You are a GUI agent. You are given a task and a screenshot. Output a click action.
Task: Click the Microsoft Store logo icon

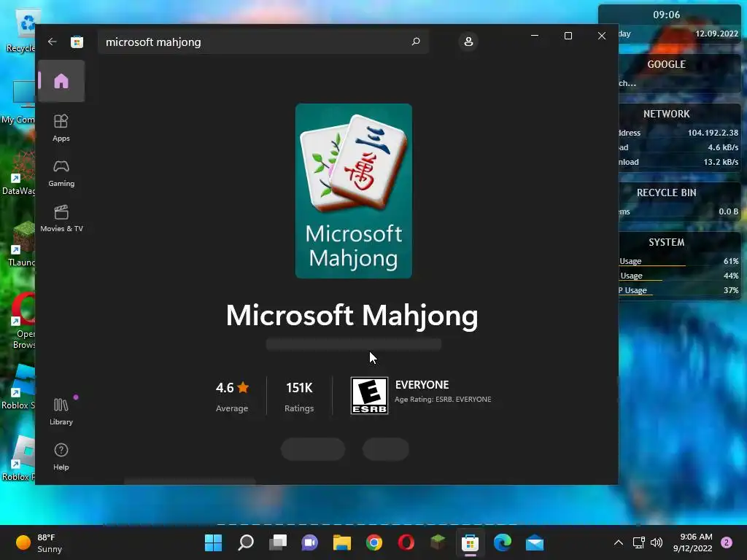77,42
